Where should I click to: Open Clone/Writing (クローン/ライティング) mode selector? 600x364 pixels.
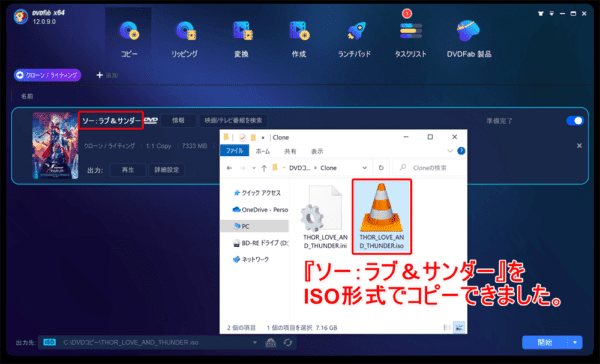tap(47, 75)
